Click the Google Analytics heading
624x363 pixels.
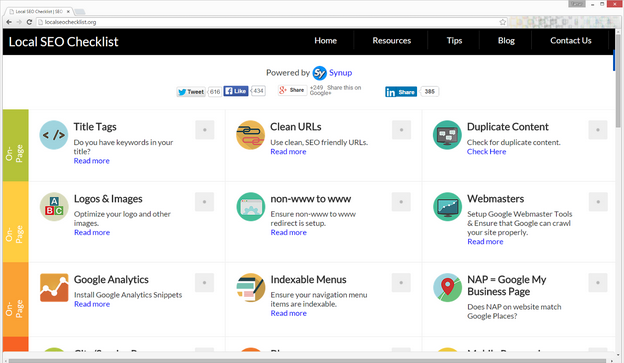tap(111, 279)
